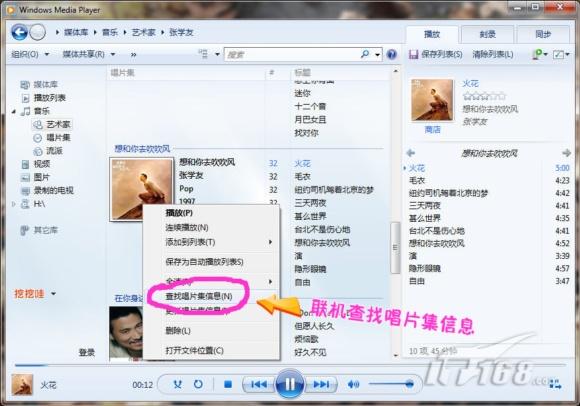Click the Next track button
The height and width of the screenshot is (406, 580).
(x=321, y=385)
